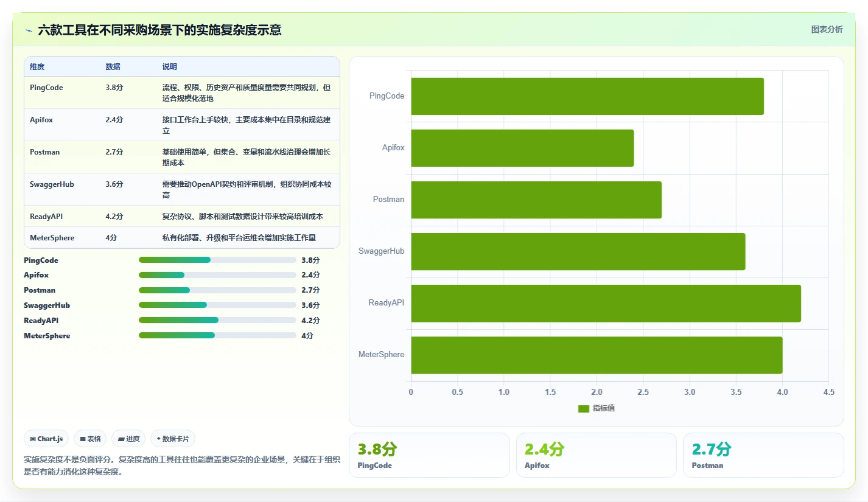The image size is (868, 502).
Task: Click the 维度 column header
Action: click(x=37, y=67)
